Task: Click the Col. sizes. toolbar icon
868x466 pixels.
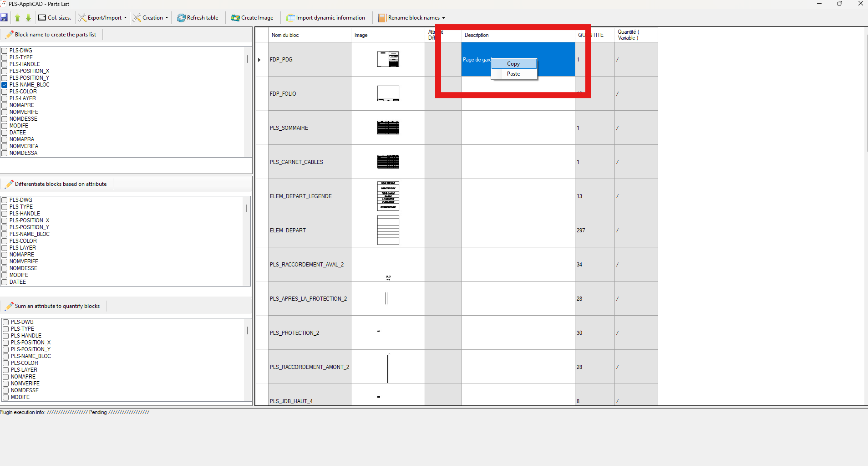Action: [x=42, y=18]
